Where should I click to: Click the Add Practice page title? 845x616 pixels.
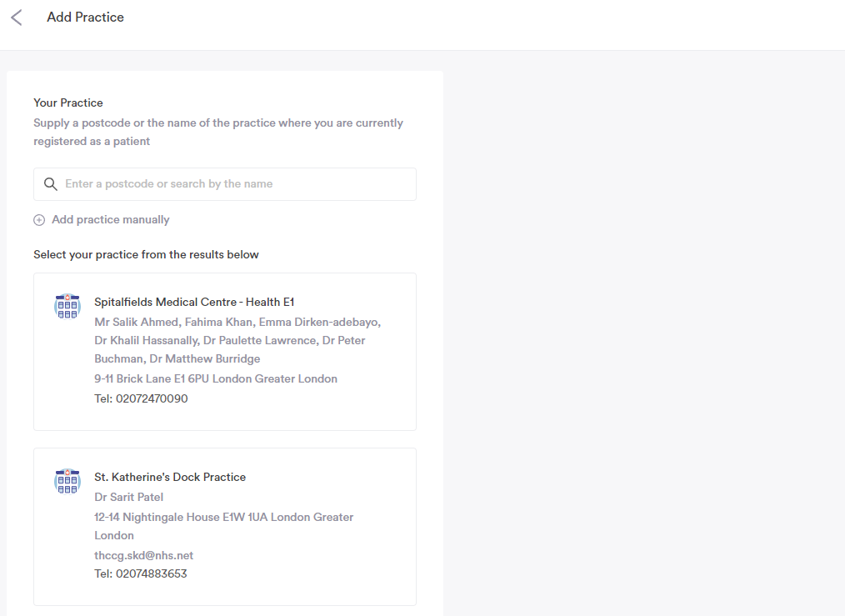tap(85, 18)
